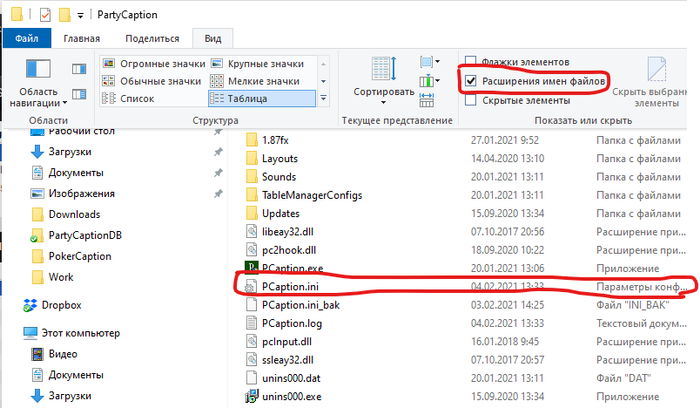Viewport: 700px width, 408px height.
Task: Choose Крупные значки layout
Action: [258, 64]
